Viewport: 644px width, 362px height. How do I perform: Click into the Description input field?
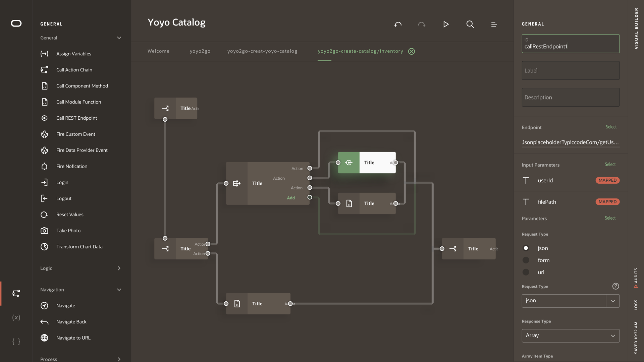click(x=571, y=97)
